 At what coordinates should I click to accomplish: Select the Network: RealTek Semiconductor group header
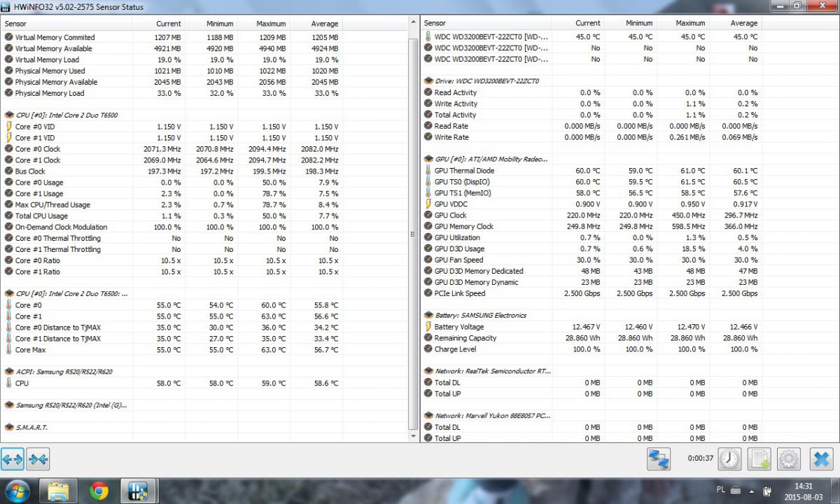point(486,372)
